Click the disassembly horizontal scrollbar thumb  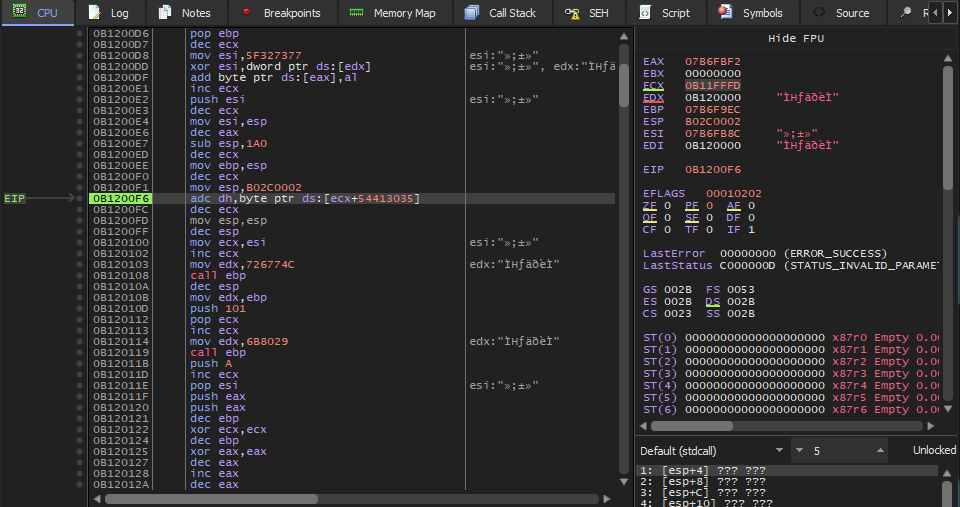[x=211, y=498]
